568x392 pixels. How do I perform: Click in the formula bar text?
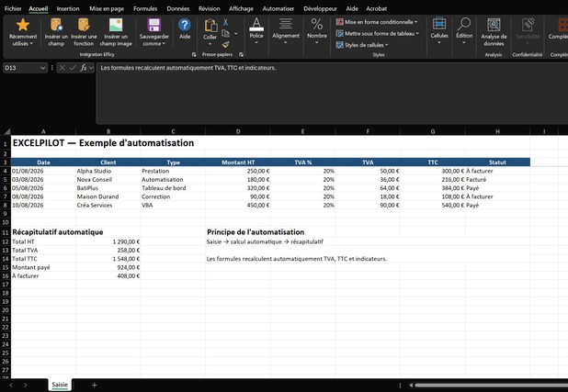point(188,68)
